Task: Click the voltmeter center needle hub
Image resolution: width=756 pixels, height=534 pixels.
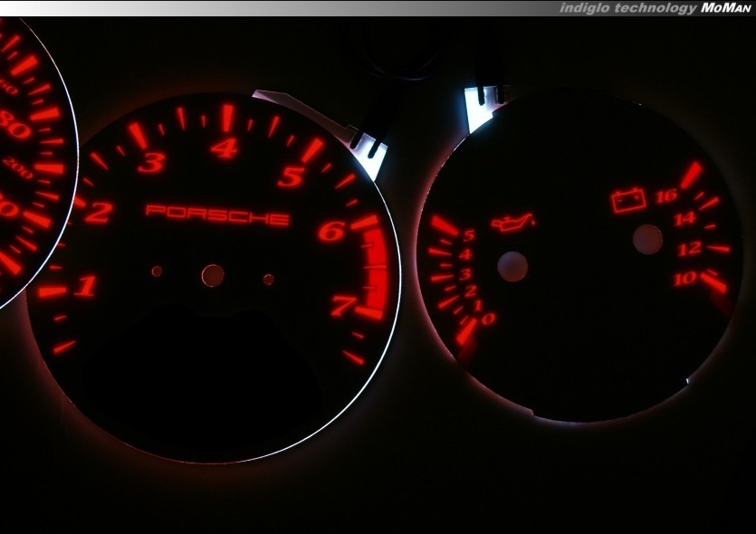Action: 647,239
